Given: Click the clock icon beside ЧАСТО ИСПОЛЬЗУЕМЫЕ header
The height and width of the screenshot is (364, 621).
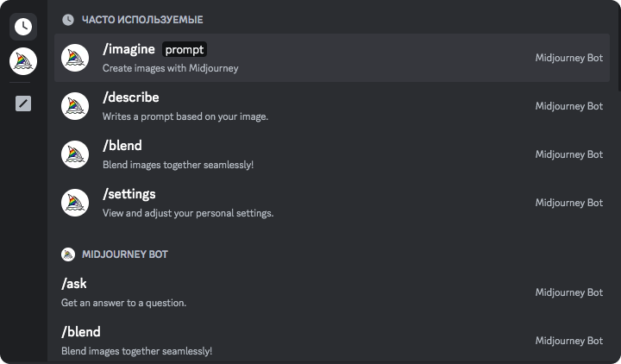Looking at the screenshot, I should click(x=68, y=19).
